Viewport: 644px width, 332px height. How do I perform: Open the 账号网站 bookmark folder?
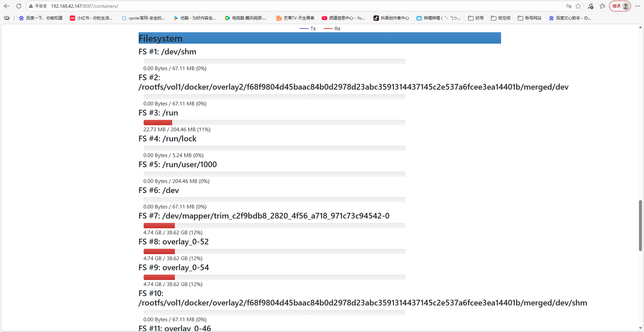coord(530,18)
